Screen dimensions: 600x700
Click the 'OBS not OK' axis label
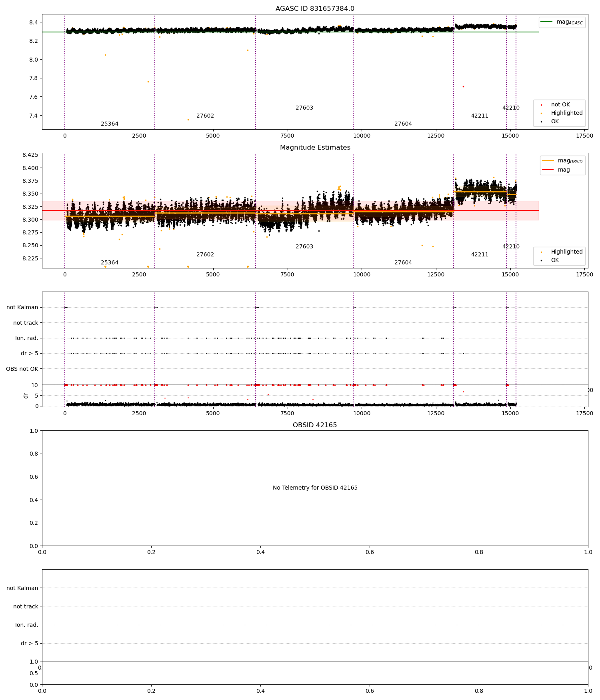(22, 369)
